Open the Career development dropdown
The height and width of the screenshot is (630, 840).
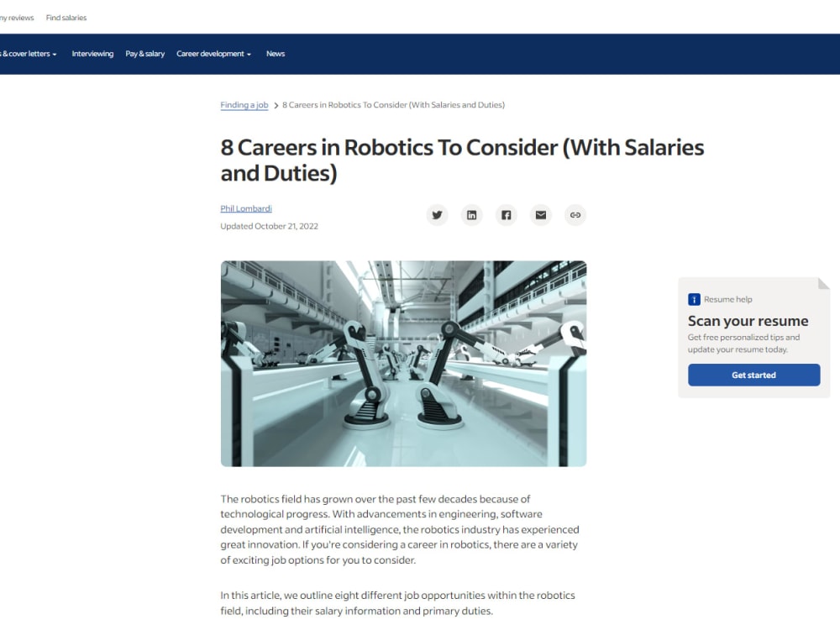(213, 53)
